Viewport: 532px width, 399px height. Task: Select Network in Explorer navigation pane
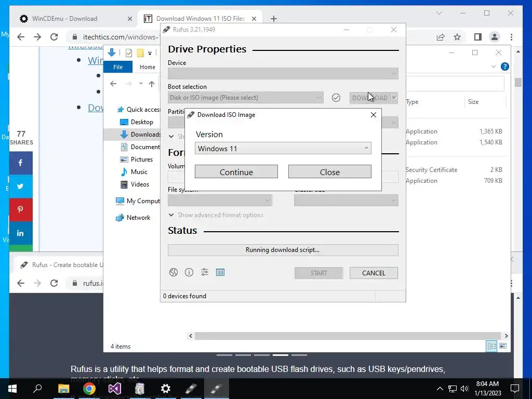(x=138, y=218)
